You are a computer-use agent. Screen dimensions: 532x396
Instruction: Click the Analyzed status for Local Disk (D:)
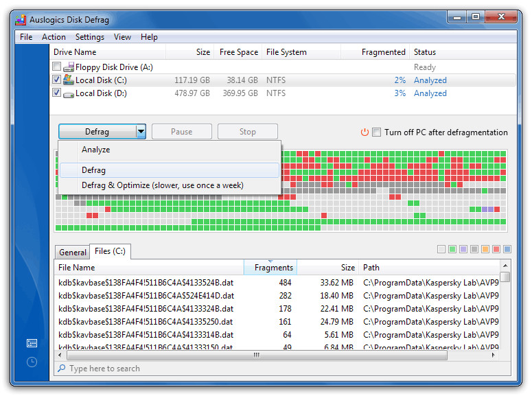tap(430, 93)
